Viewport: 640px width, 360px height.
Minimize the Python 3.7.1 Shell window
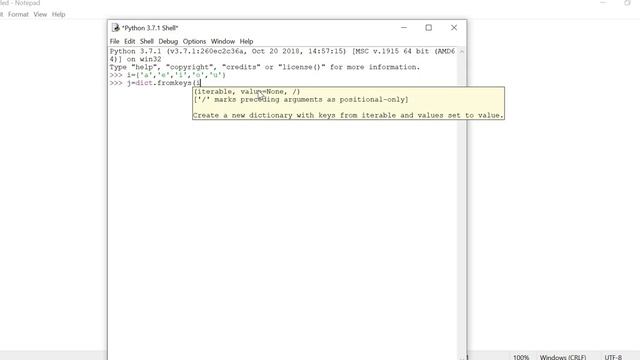(x=404, y=28)
